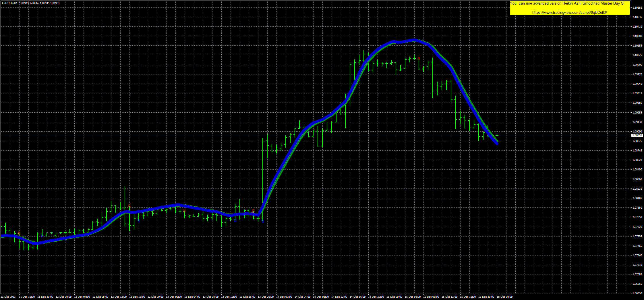Click price level 1.07980 on the axis
This screenshot has width=644, height=300.
click(637, 208)
